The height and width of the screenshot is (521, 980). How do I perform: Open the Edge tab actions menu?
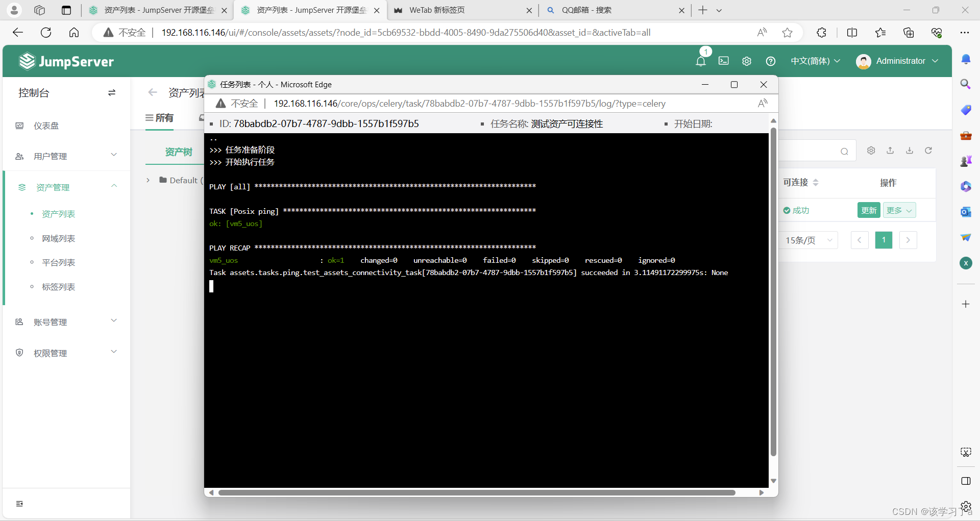pyautogui.click(x=719, y=10)
